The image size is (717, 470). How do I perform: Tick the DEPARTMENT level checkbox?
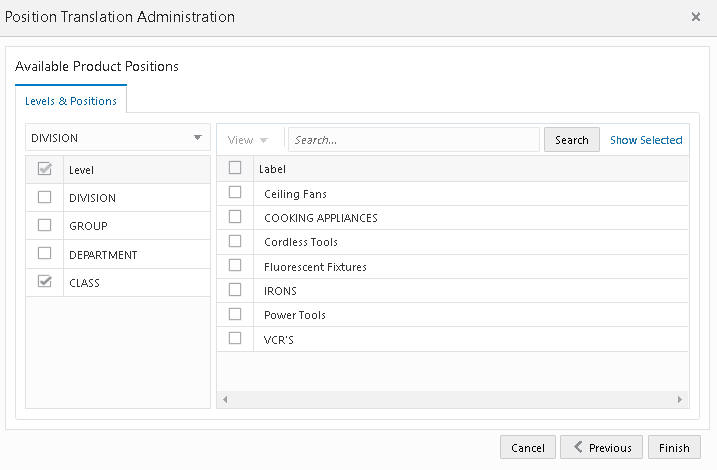tap(44, 254)
